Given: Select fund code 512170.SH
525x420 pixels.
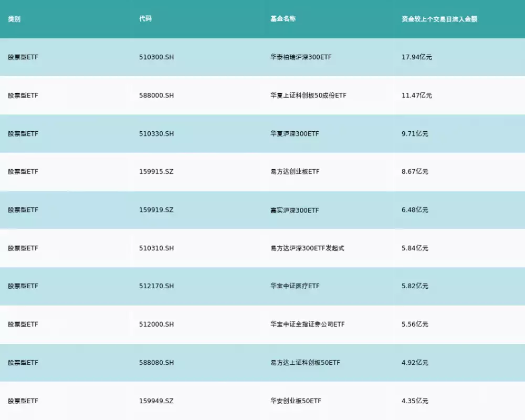Looking at the screenshot, I should 156,286.
